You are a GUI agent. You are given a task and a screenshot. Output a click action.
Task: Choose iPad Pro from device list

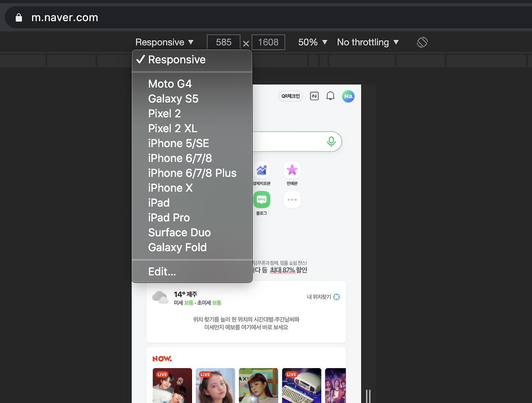point(192,218)
